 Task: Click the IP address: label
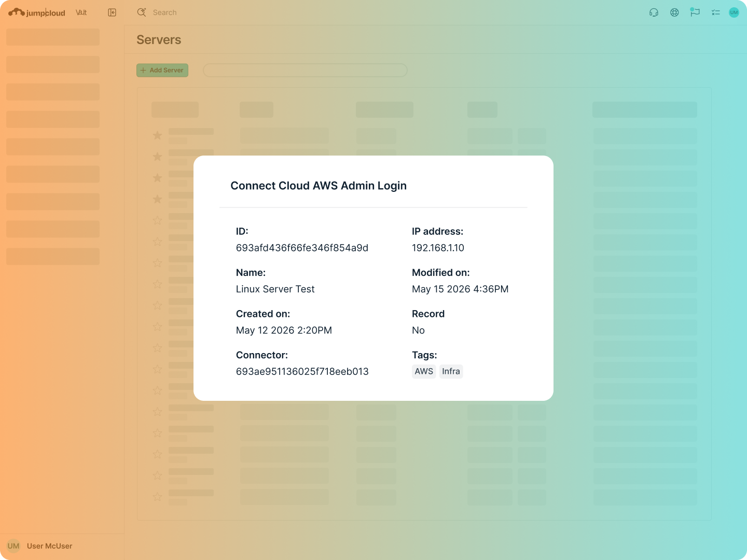pos(437,231)
